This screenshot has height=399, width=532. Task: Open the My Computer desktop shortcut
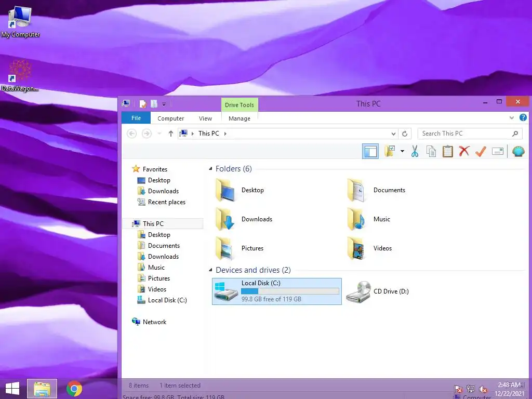20,22
